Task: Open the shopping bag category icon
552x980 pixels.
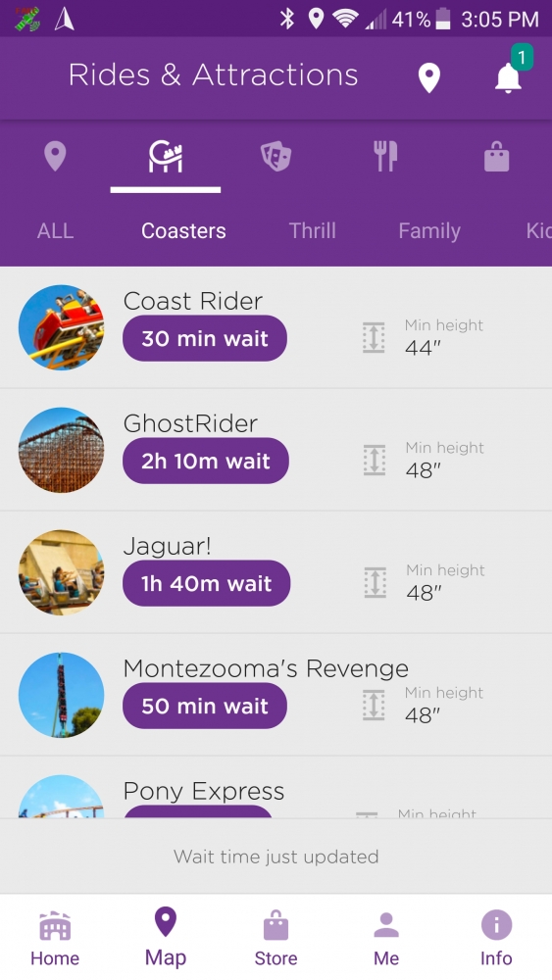Action: pyautogui.click(x=496, y=156)
